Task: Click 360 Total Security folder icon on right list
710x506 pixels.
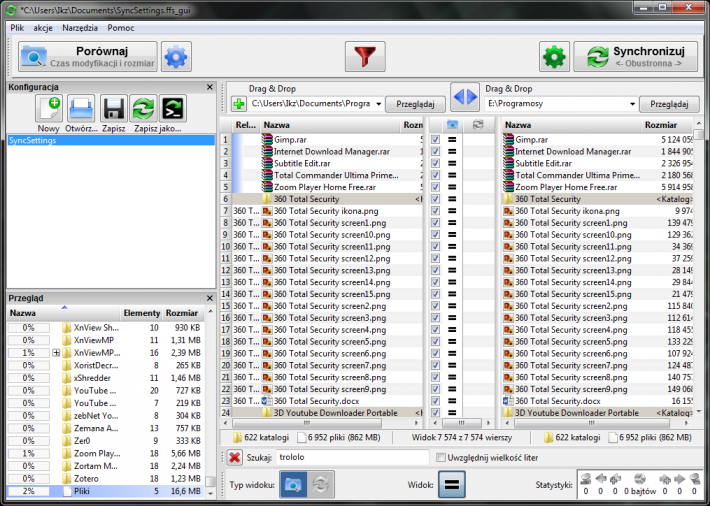Action: [x=509, y=199]
